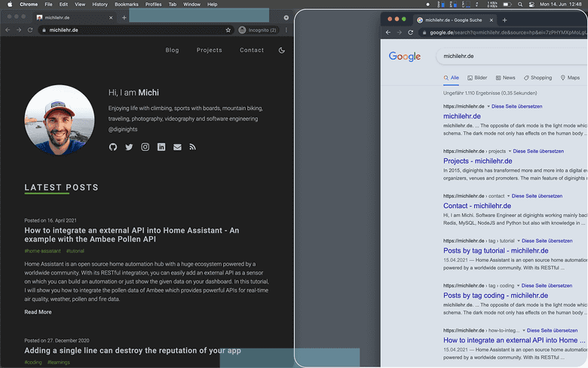Viewport: 588px width, 368px height.
Task: Open the Instagram profile icon
Action: pyautogui.click(x=145, y=147)
